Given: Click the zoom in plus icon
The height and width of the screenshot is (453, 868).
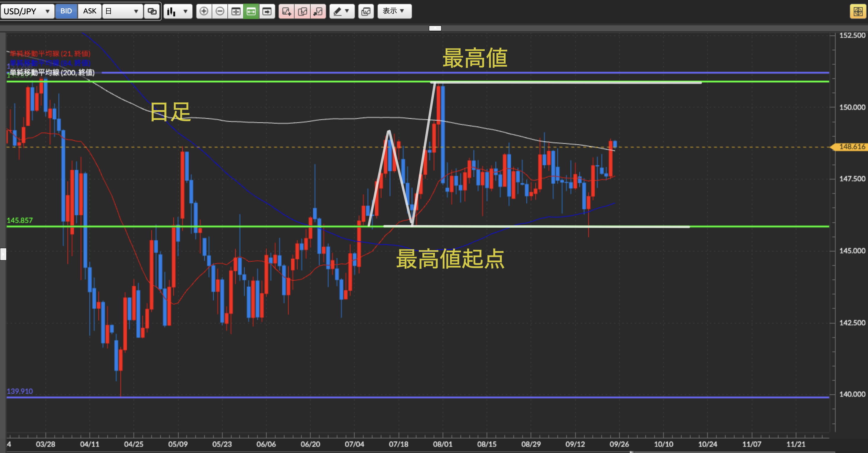Looking at the screenshot, I should tap(204, 12).
